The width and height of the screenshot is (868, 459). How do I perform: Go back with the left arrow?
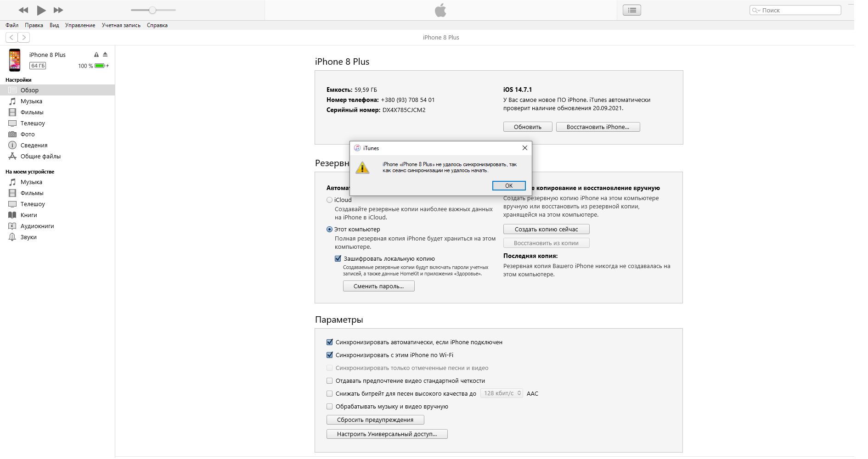[11, 37]
